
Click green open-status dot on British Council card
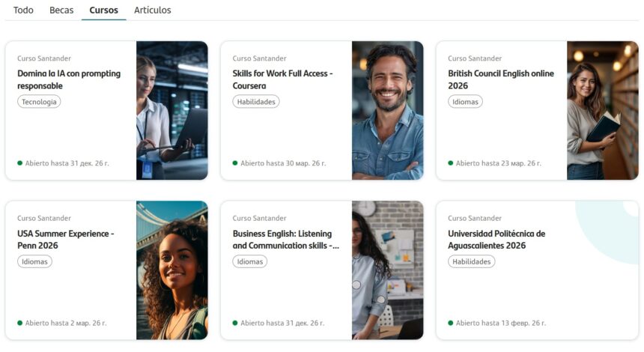[450, 163]
